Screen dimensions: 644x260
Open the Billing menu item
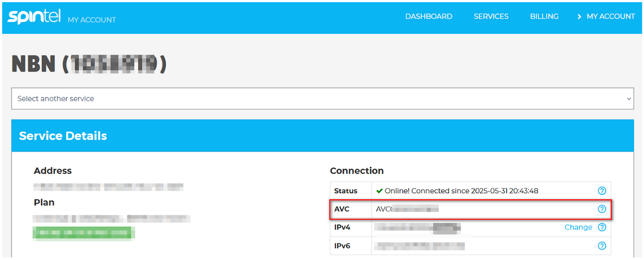pyautogui.click(x=544, y=16)
